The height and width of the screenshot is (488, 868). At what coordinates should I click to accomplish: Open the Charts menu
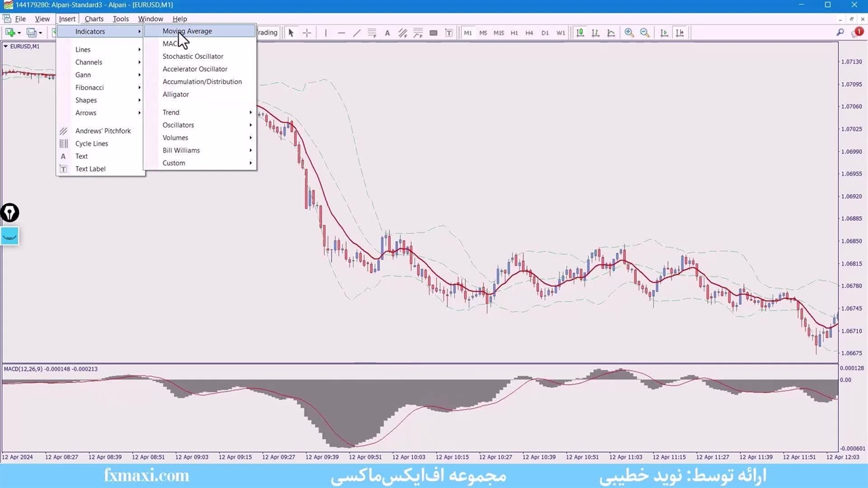point(94,19)
